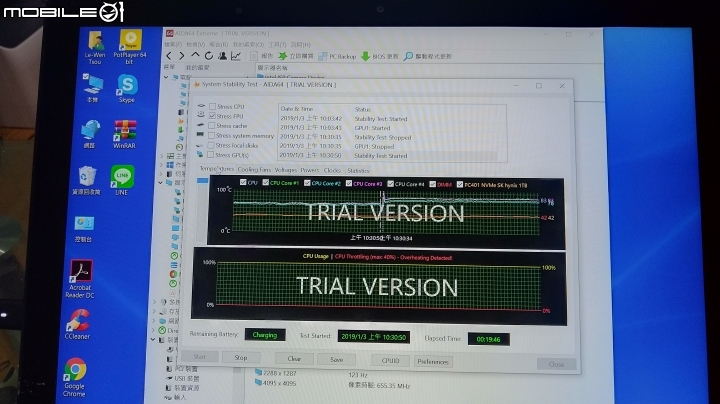This screenshot has width=720, height=404.
Task: Click Elapsed Time value 00:19:46
Action: point(488,339)
